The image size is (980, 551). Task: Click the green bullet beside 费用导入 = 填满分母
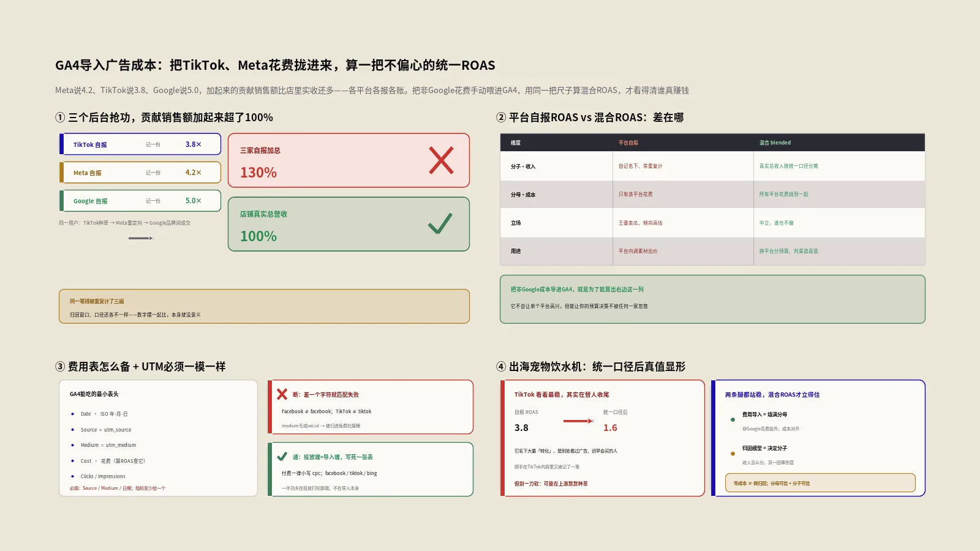pyautogui.click(x=733, y=419)
